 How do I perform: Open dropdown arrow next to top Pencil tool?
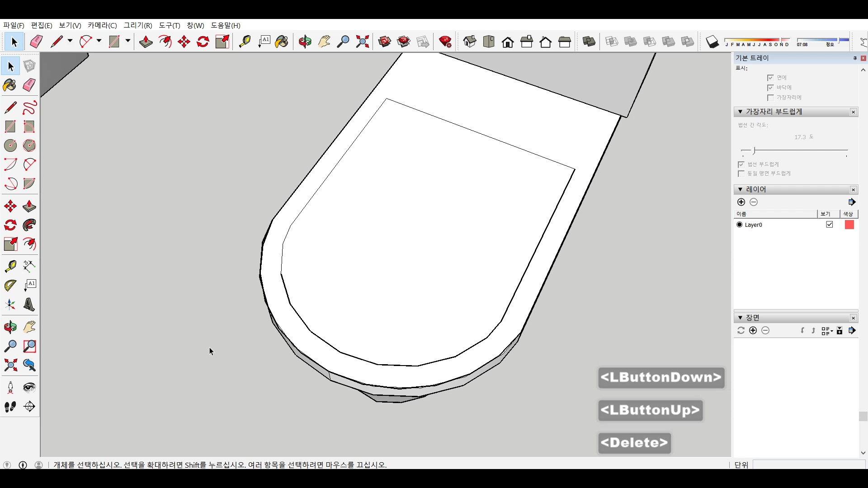(70, 41)
